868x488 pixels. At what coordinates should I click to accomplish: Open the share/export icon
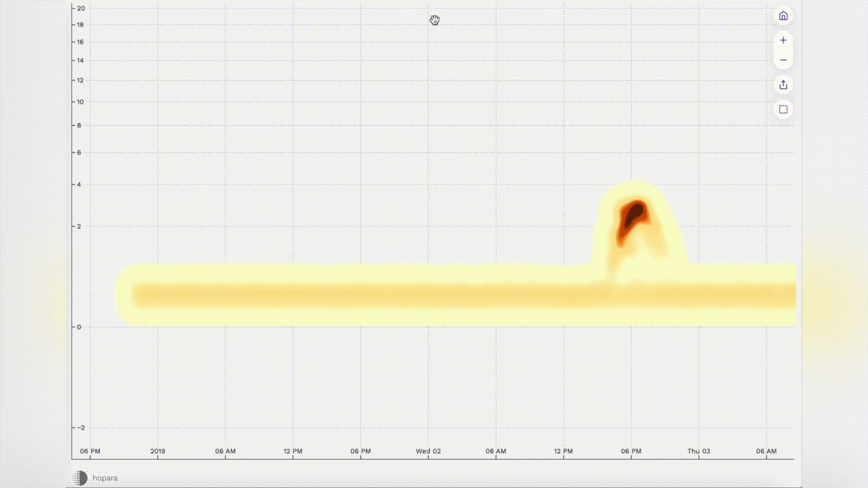click(783, 85)
